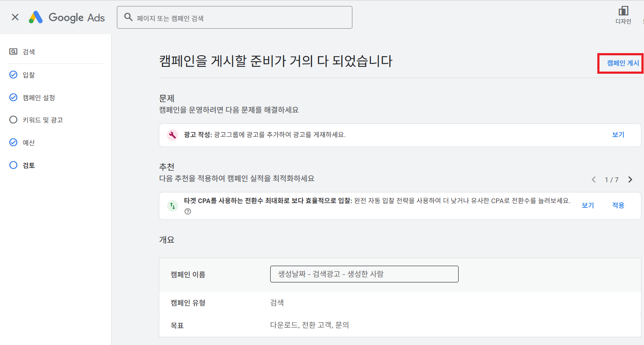Click the 목표 row label
Image resolution: width=644 pixels, height=345 pixels.
click(x=177, y=326)
